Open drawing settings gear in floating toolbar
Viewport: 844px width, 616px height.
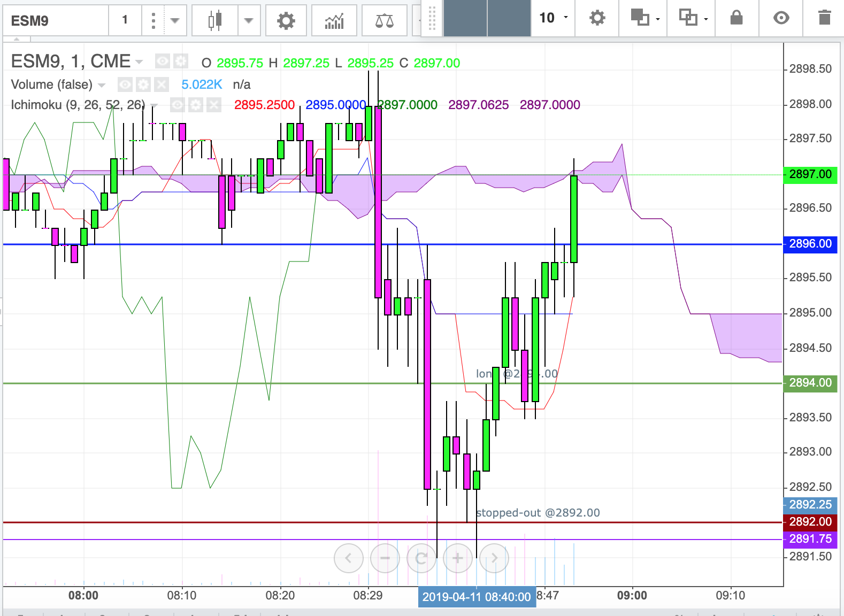pos(597,18)
